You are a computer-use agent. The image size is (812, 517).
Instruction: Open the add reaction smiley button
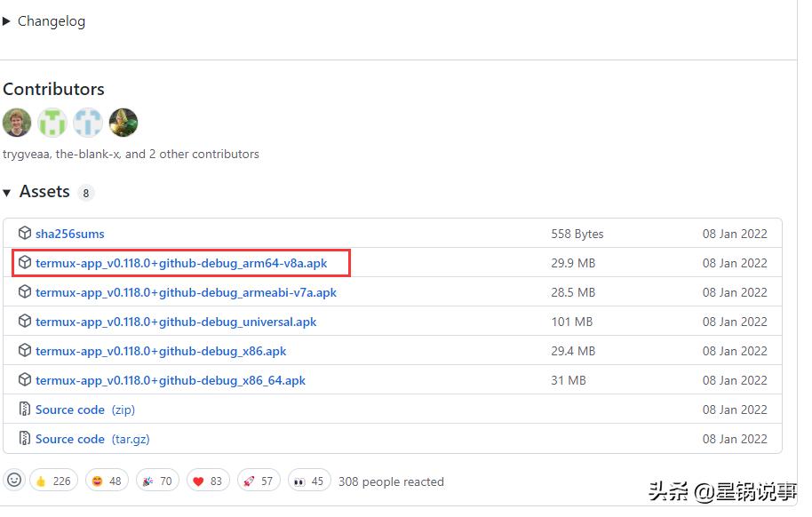[x=14, y=481]
